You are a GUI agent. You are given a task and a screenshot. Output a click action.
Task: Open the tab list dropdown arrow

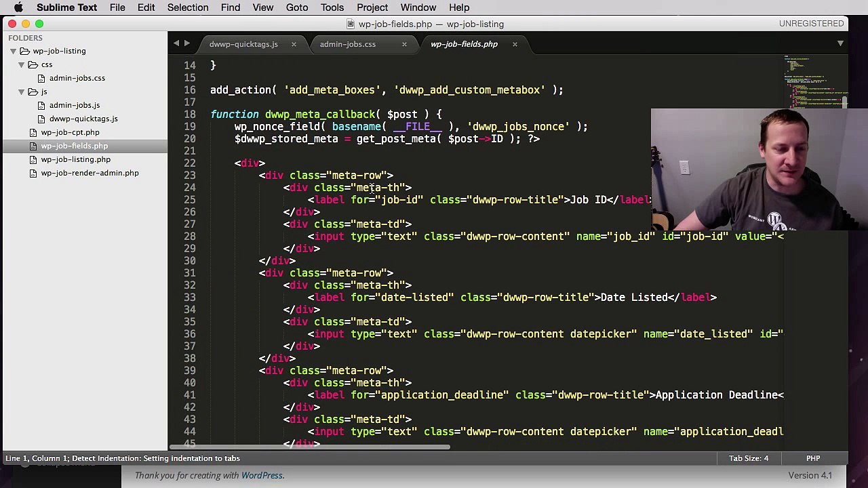click(x=840, y=43)
